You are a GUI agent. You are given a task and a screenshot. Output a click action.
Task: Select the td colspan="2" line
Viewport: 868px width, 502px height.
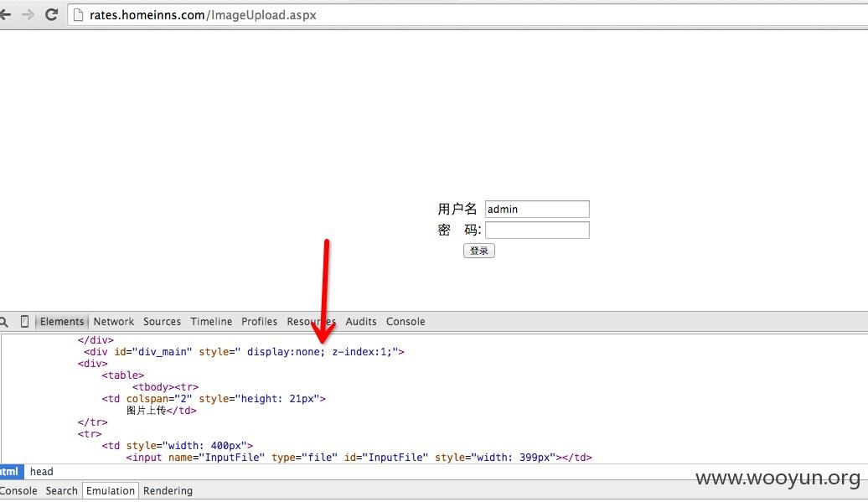pos(214,399)
